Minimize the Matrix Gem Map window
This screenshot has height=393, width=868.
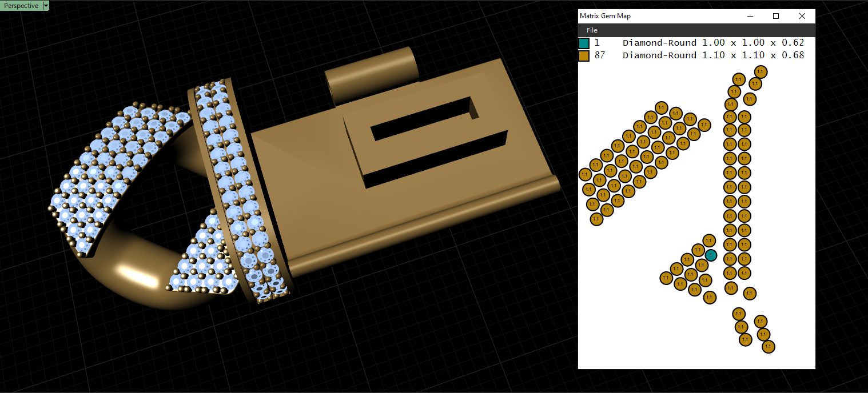[x=750, y=16]
